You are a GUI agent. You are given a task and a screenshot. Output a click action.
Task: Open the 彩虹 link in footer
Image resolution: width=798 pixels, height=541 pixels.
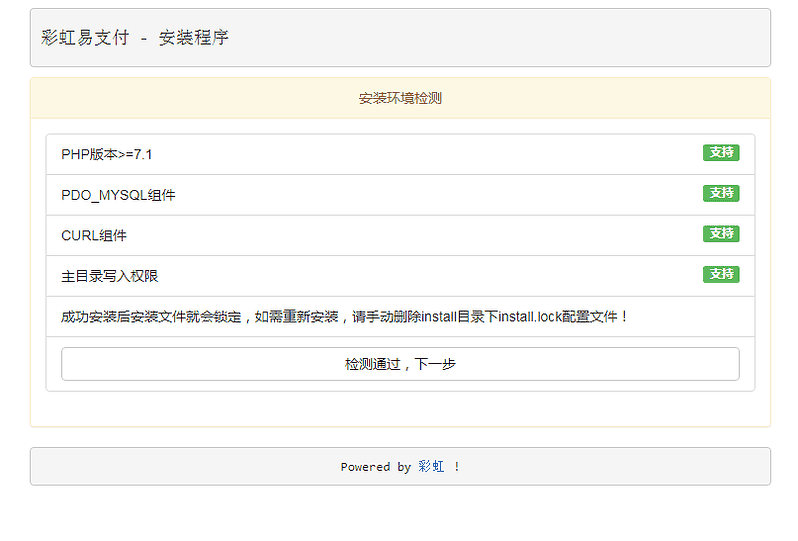click(x=431, y=466)
